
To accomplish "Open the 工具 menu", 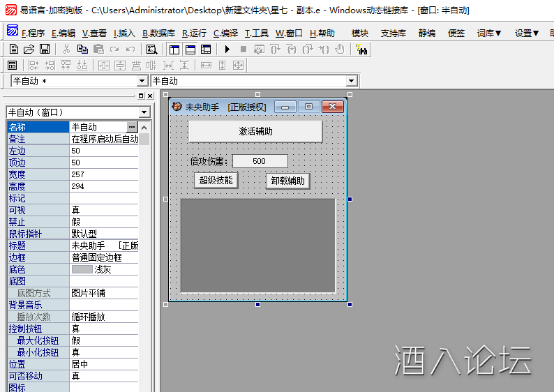I will [256, 33].
